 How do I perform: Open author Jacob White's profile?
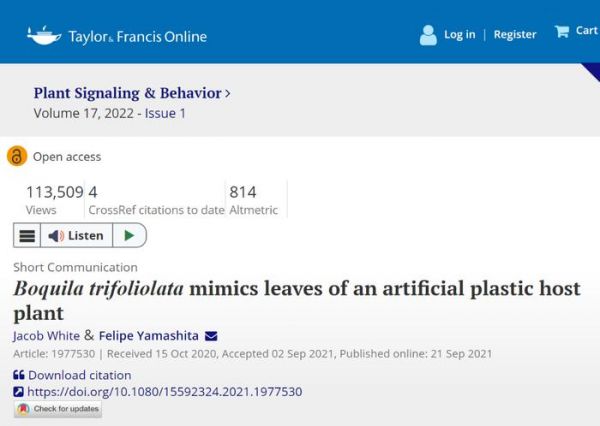coord(46,336)
